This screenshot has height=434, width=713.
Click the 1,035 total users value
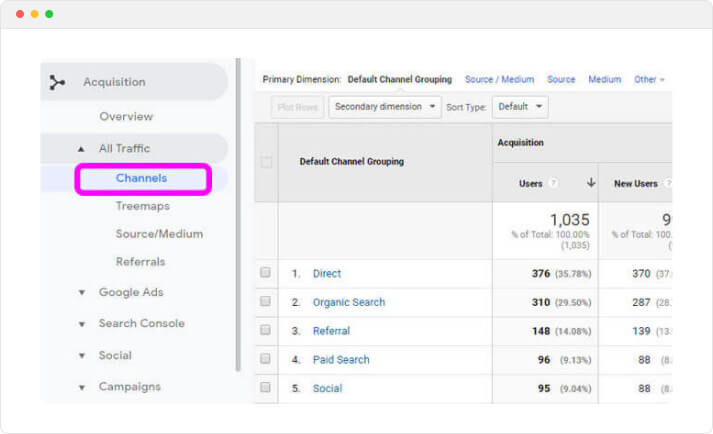coord(570,220)
